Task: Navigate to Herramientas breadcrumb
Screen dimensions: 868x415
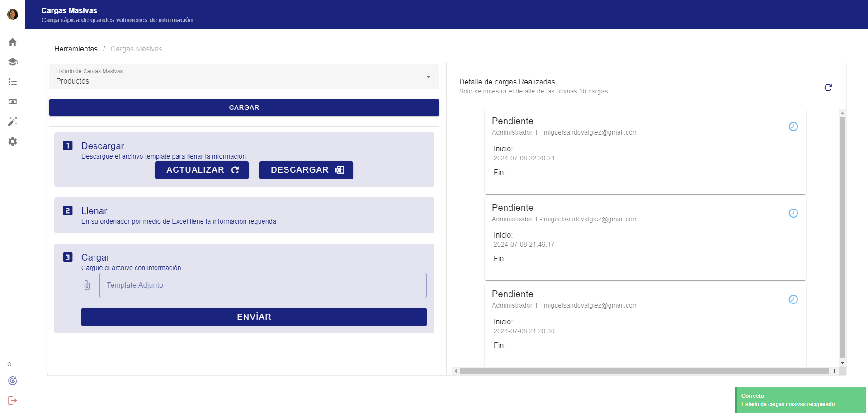Action: [x=76, y=49]
